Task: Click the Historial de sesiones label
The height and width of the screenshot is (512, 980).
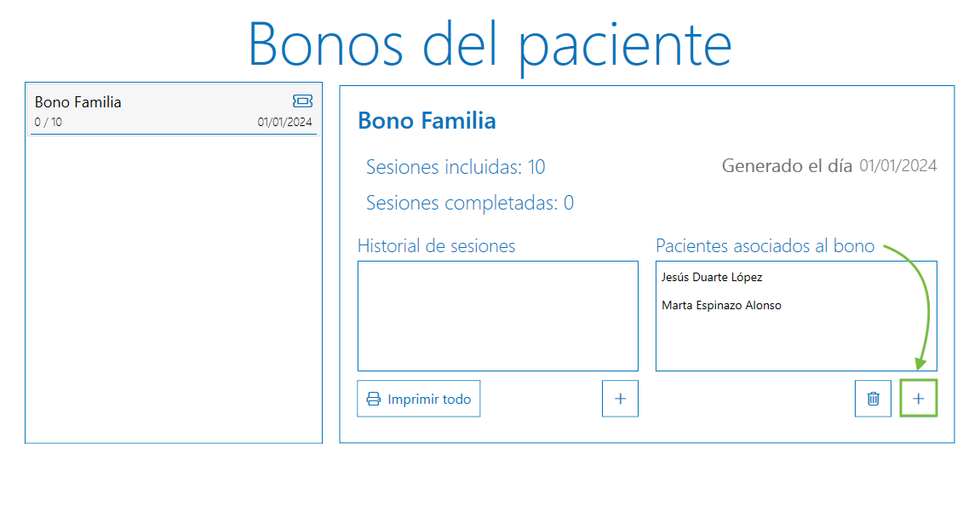Action: pyautogui.click(x=437, y=246)
